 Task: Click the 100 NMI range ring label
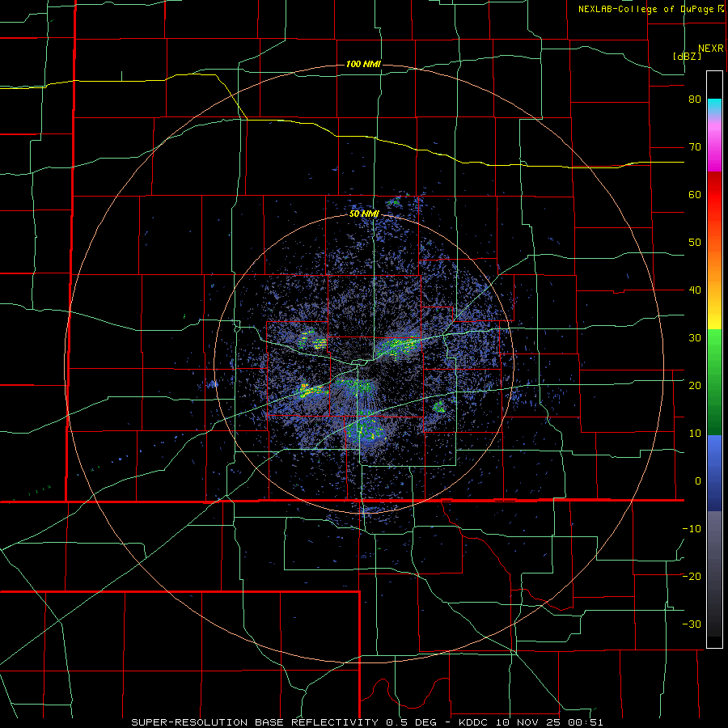click(x=363, y=64)
